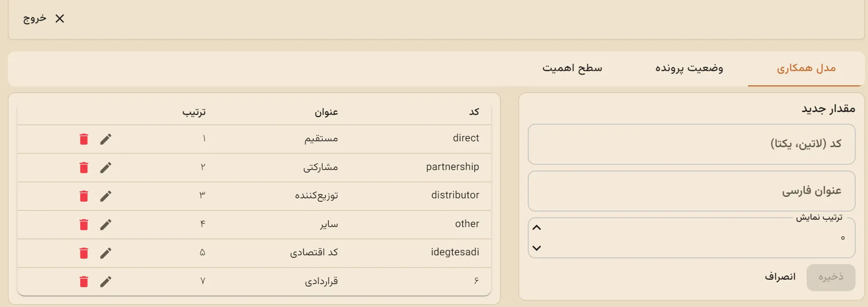Screen dimensions: 868x307
Task: Select the 'partnership' code cell
Action: point(453,167)
